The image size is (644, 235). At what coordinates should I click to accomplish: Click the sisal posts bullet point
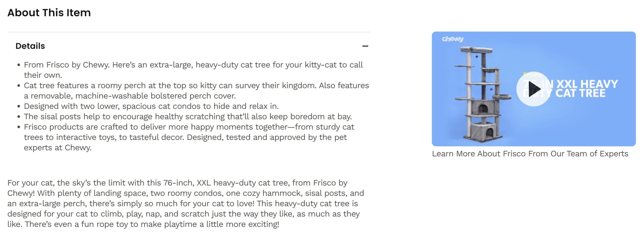[x=188, y=116]
